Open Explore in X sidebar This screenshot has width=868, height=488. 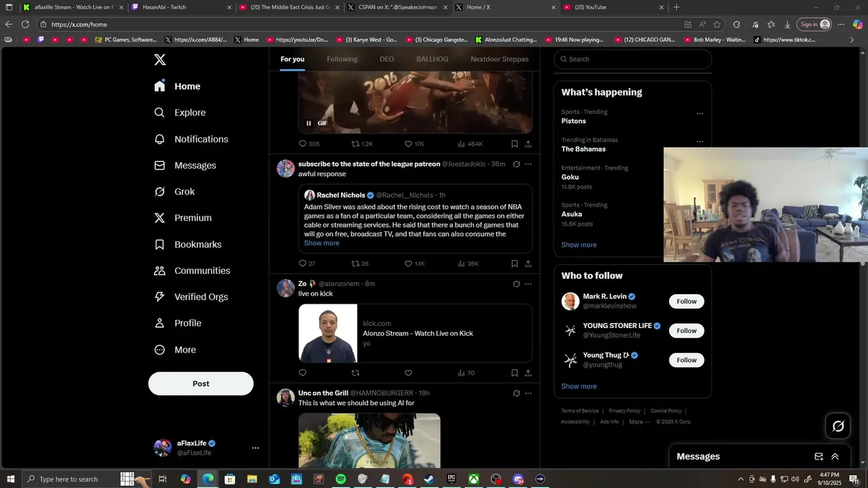[x=180, y=113]
